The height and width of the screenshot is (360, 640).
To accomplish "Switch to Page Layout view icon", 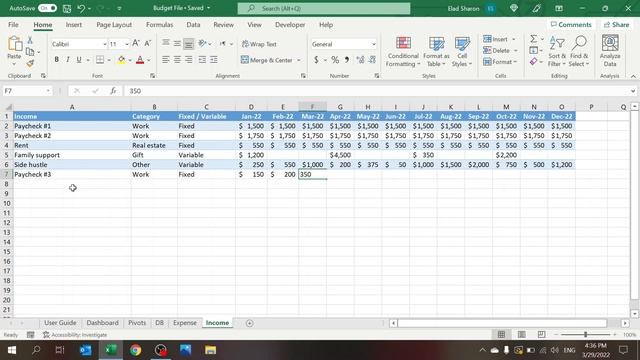I will [521, 334].
